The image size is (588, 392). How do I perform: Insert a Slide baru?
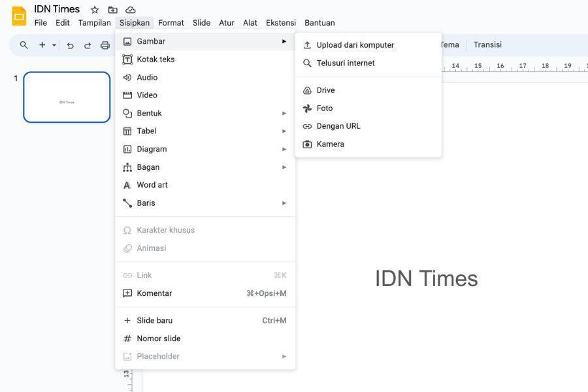coord(205,320)
